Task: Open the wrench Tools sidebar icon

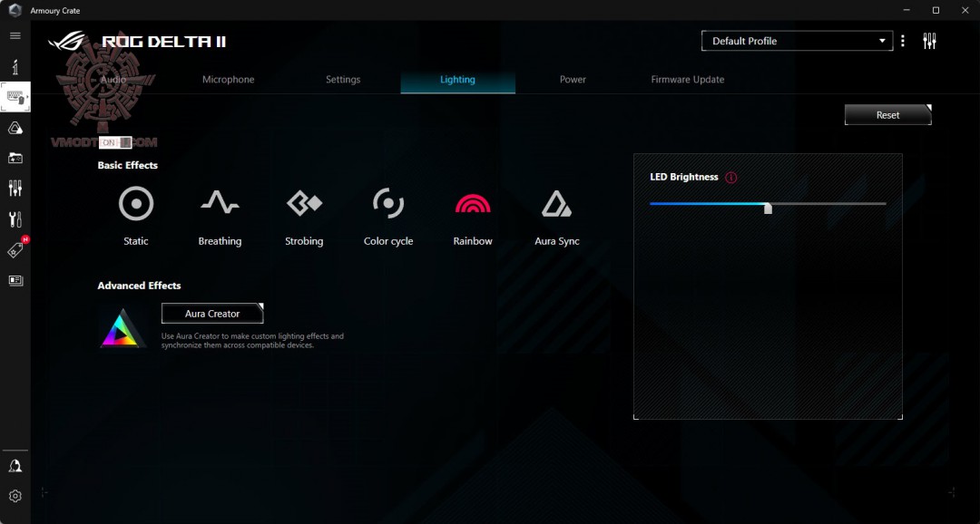Action: (15, 219)
